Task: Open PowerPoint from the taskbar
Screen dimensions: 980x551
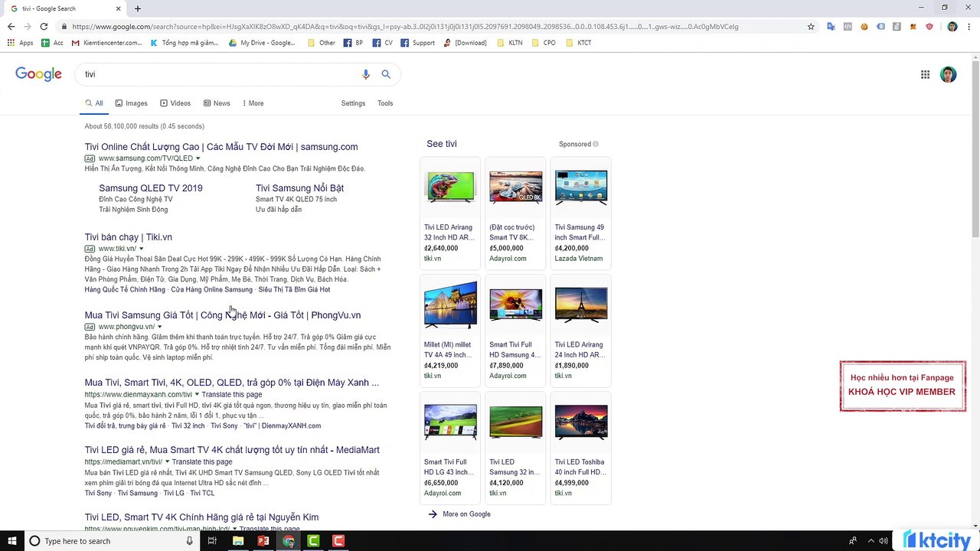Action: [x=263, y=541]
